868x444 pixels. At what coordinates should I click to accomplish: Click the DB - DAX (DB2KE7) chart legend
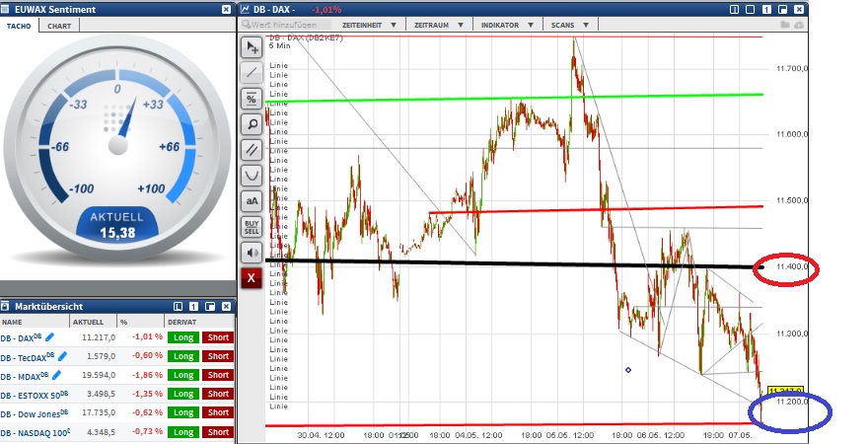[306, 38]
